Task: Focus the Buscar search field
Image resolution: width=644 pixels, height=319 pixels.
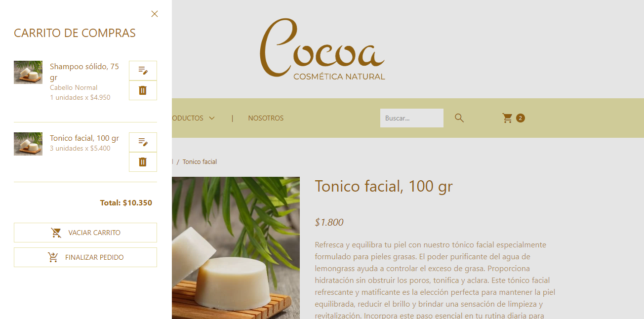Action: tap(412, 118)
